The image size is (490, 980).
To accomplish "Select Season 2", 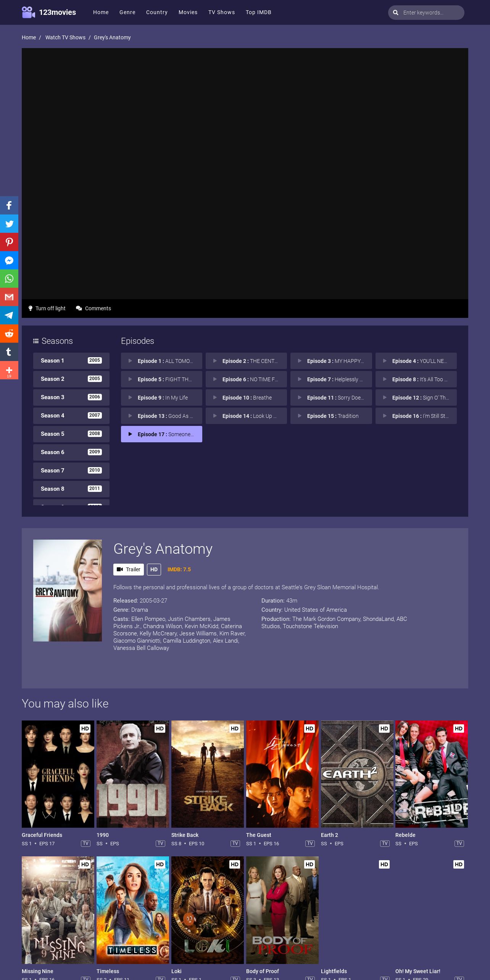I will 71,379.
